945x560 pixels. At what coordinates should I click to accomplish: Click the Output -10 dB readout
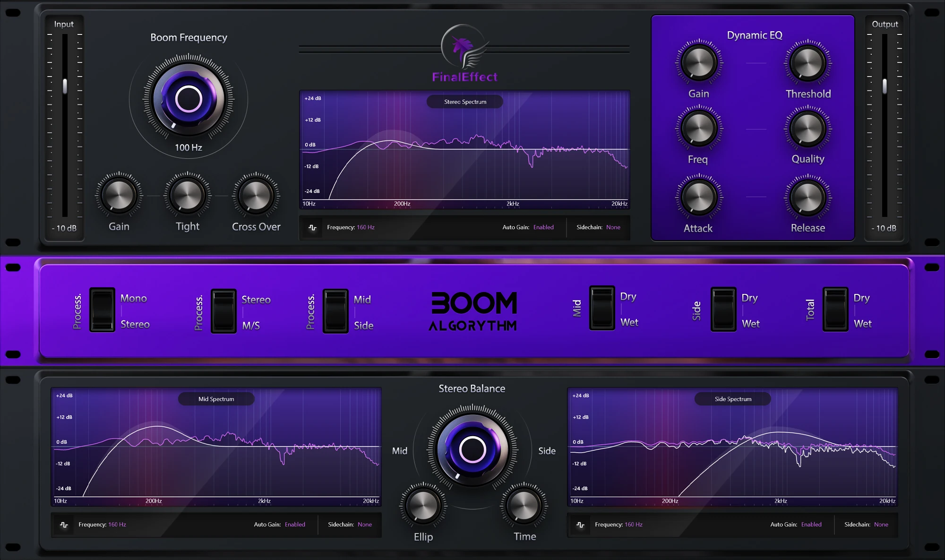884,228
